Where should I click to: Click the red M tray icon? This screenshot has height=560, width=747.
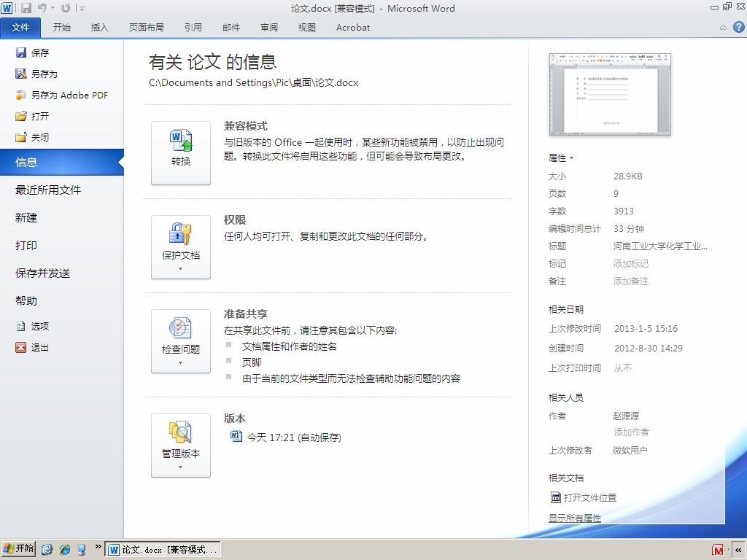718,550
